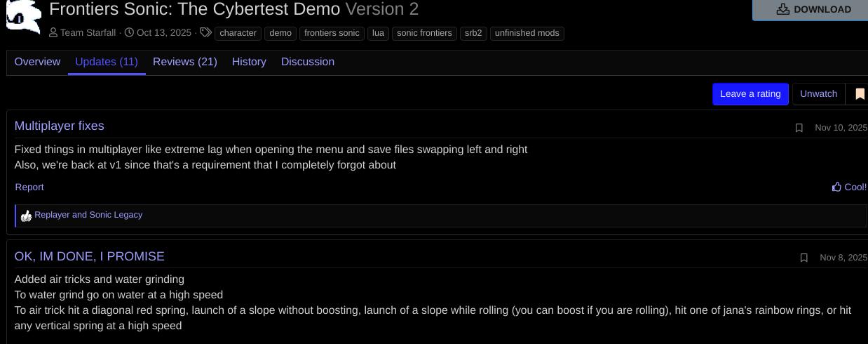868x344 pixels.
Task: Give Cool reaction to Multiplayer fixes
Action: [x=849, y=187]
